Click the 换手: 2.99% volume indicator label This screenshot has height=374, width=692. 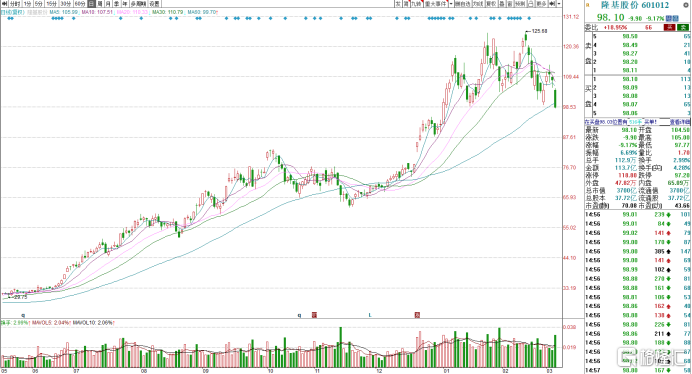[x=15, y=323]
